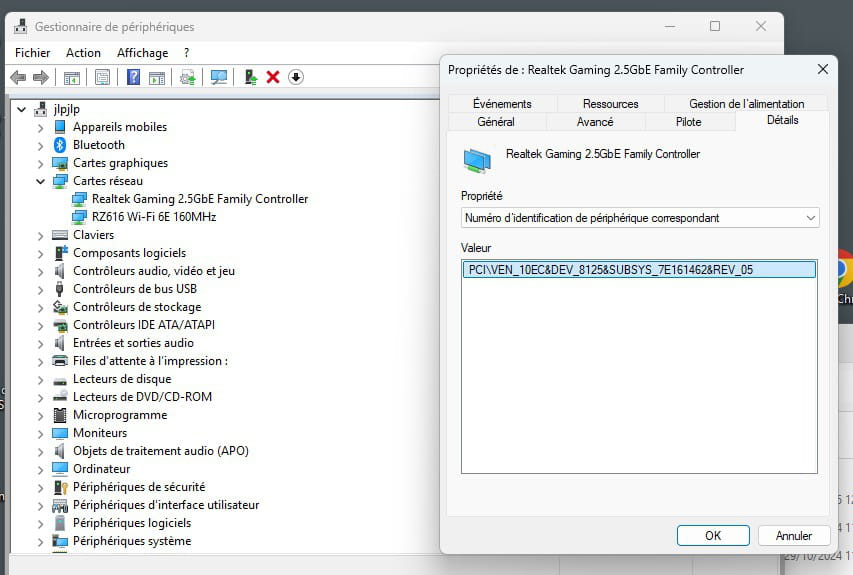The height and width of the screenshot is (575, 853).
Task: Open the Action menu
Action: (x=83, y=53)
